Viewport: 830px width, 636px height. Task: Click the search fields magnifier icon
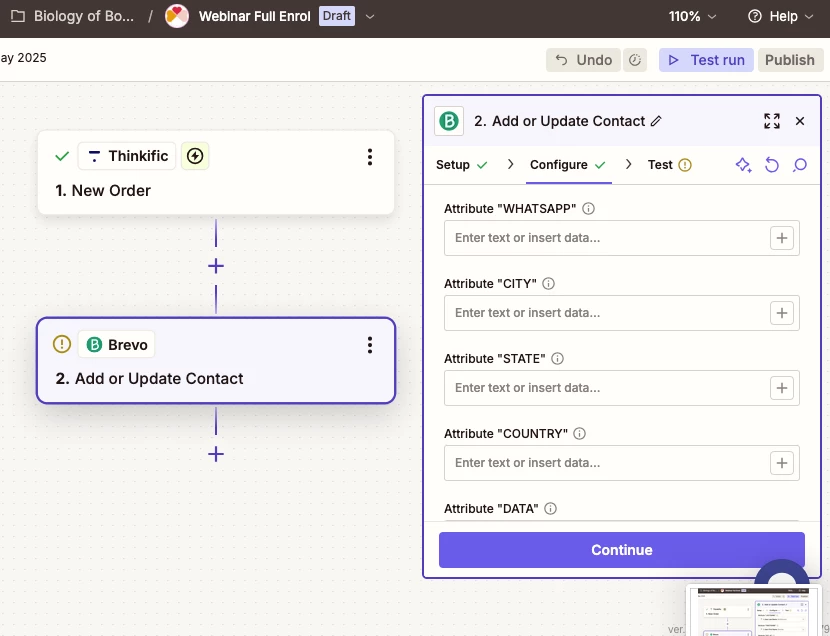(800, 165)
